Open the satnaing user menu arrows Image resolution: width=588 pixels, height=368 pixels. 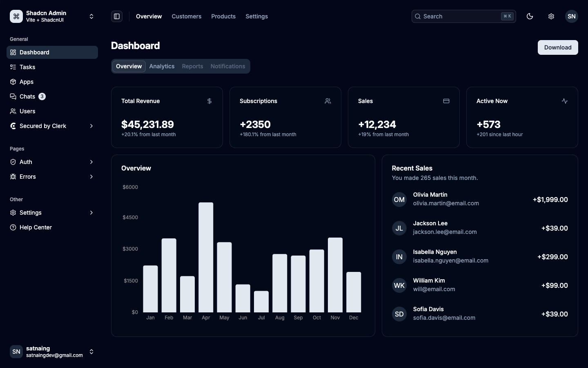pos(91,352)
